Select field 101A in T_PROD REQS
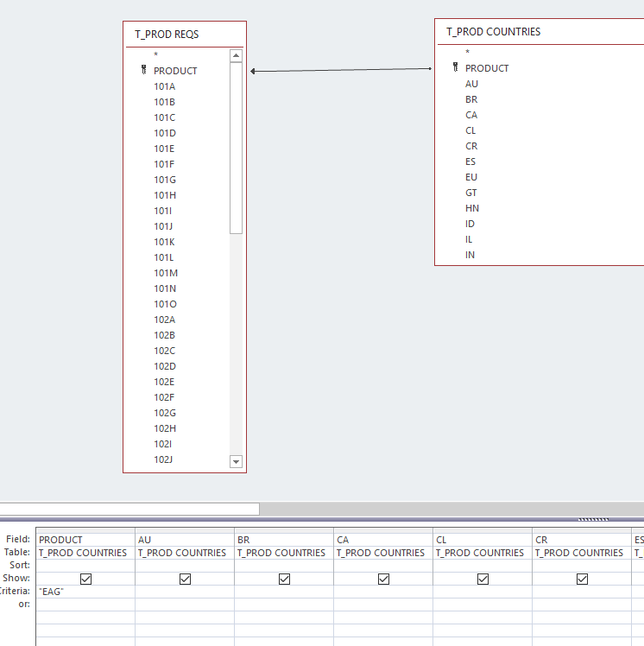Screen dimensions: 644x646 point(164,86)
